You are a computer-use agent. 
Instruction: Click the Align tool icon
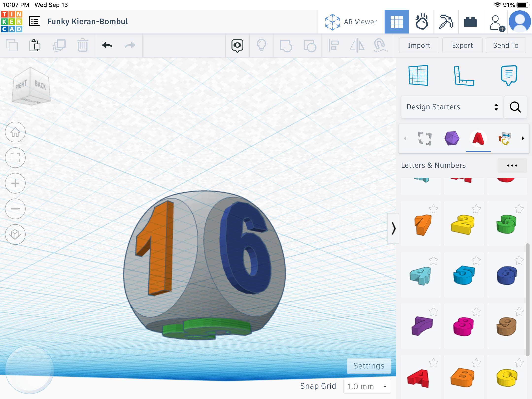(x=333, y=46)
